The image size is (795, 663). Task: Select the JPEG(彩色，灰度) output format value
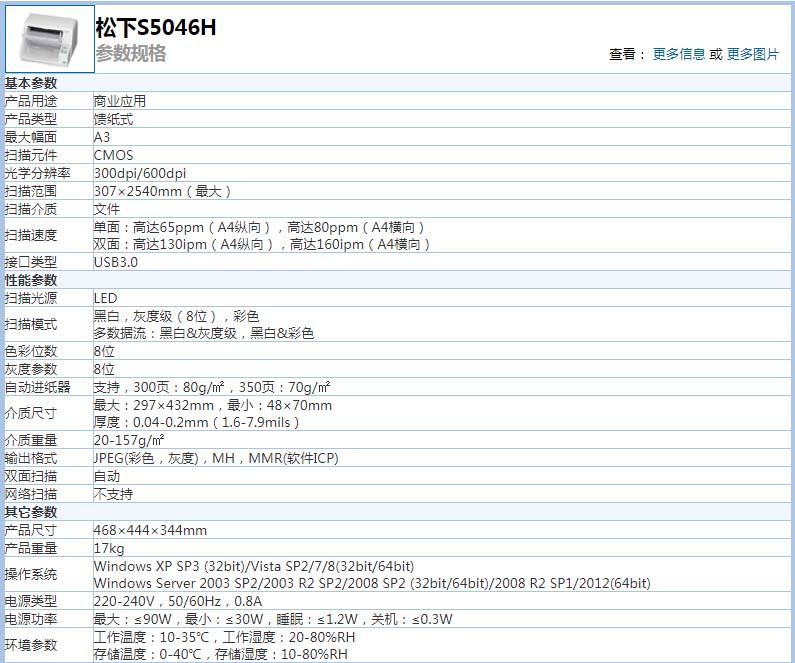216,458
